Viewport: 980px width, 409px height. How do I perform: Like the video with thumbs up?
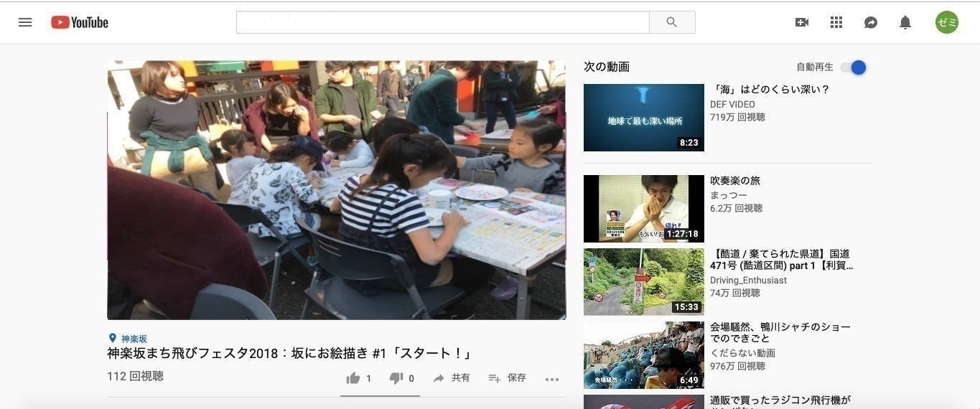(353, 378)
